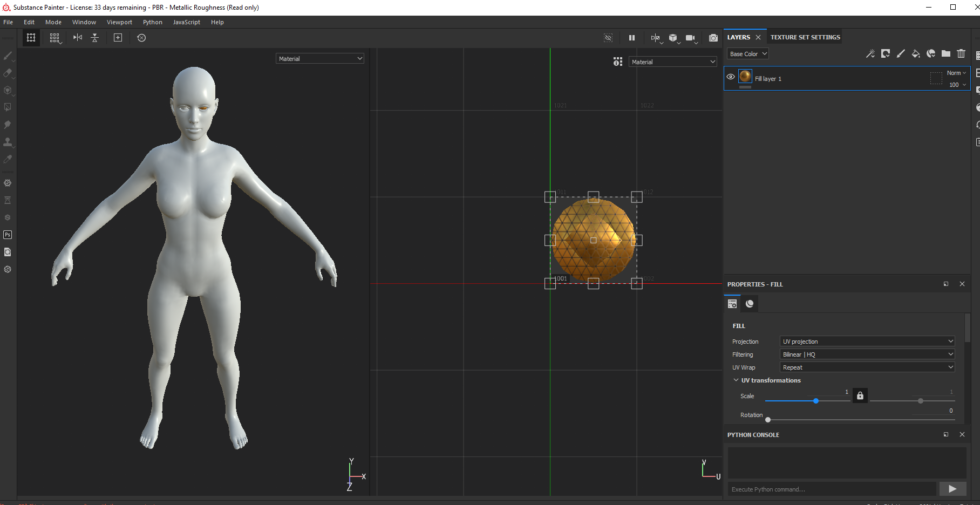Open the Window menu
This screenshot has width=980, height=505.
(x=84, y=22)
